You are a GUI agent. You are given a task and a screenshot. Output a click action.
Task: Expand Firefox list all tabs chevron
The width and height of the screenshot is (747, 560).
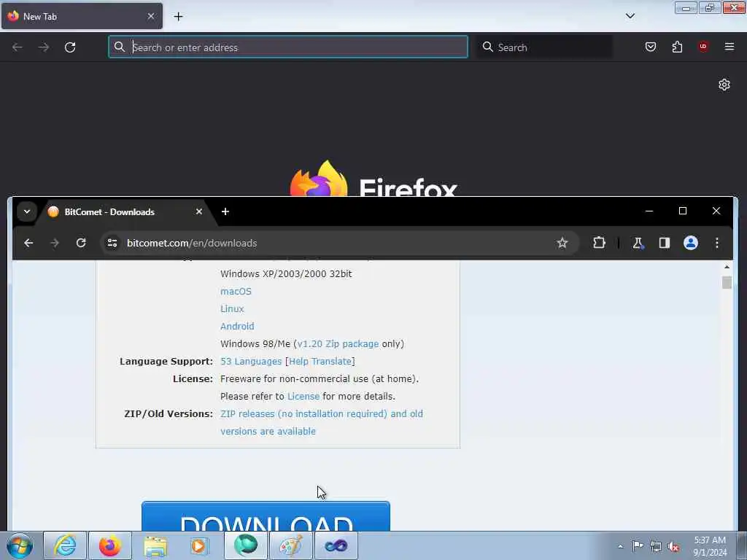(x=630, y=16)
